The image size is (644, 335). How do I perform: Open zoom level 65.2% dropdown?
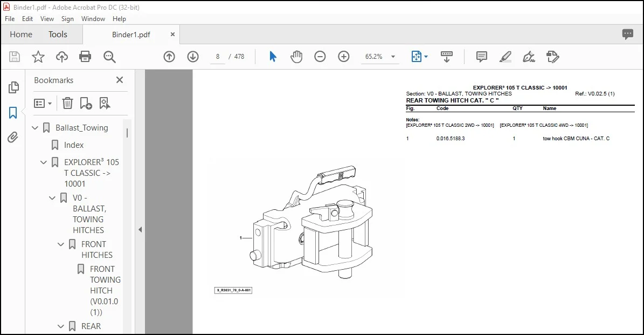click(393, 57)
